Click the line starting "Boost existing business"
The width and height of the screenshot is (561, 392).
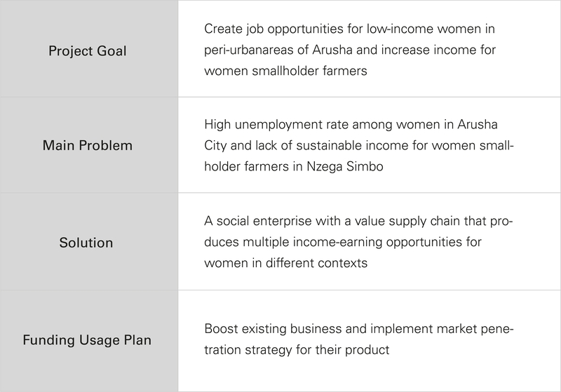point(360,327)
